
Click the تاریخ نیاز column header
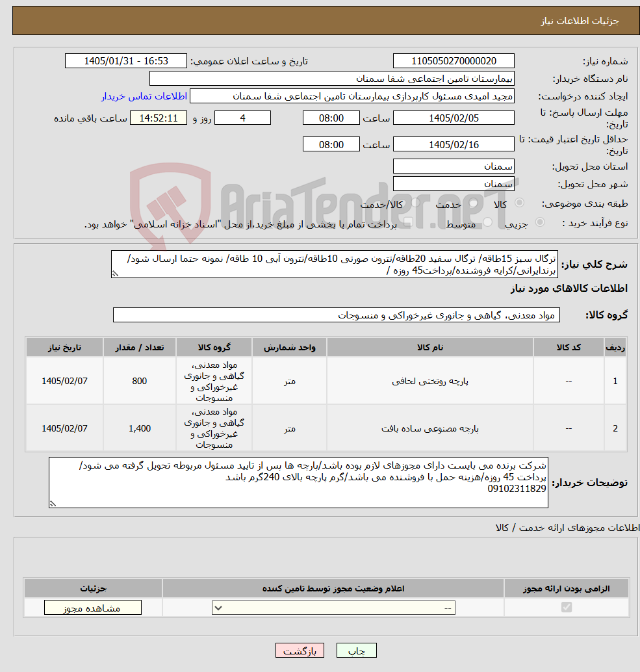65,347
